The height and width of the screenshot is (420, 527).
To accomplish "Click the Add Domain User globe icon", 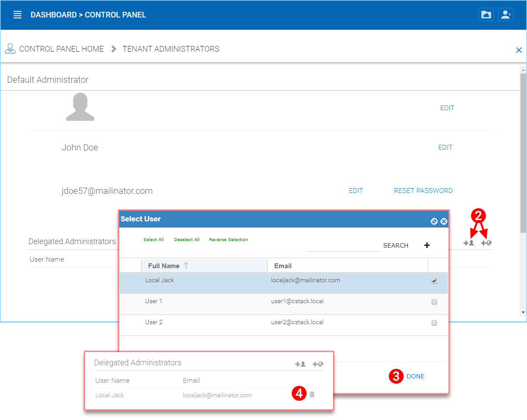I will [x=485, y=242].
